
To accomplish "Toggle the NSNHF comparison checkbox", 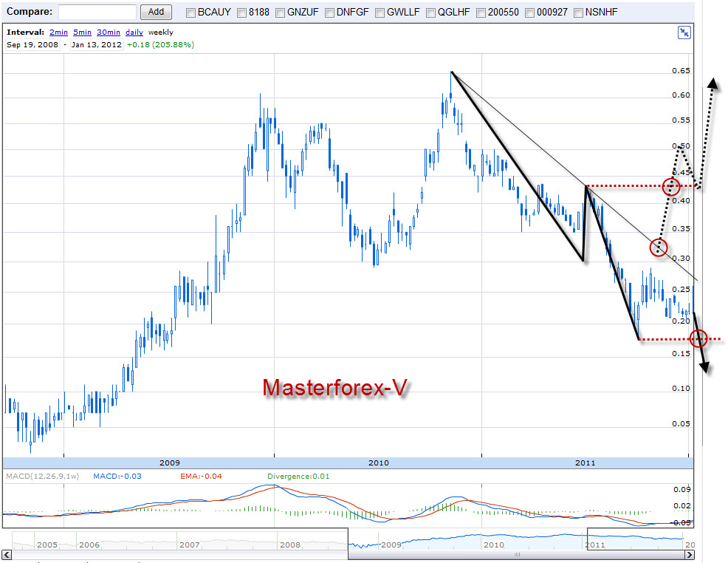I will [x=579, y=13].
